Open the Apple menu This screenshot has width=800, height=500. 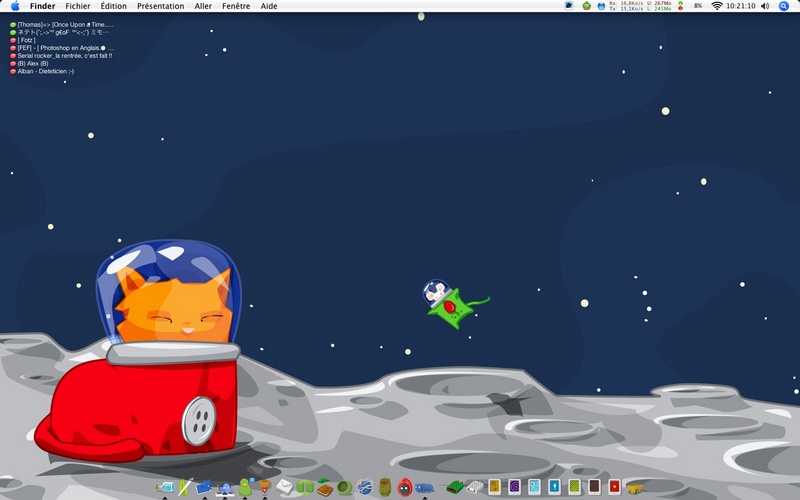15,6
